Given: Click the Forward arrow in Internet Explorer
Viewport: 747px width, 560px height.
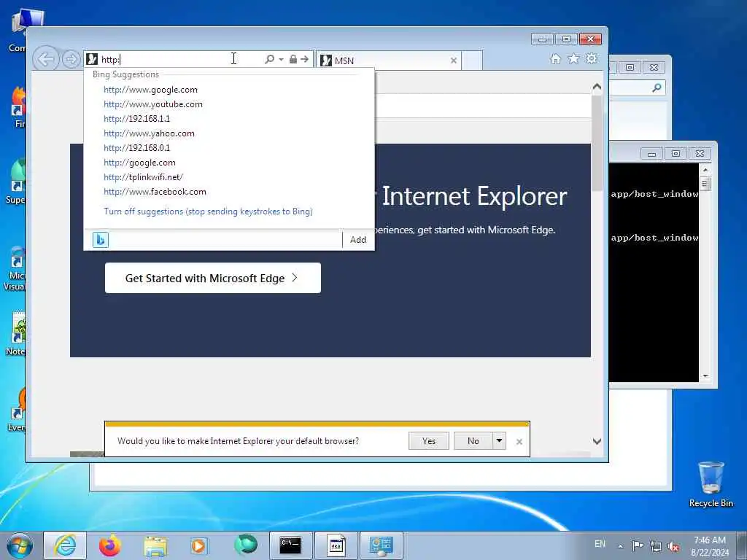Looking at the screenshot, I should pos(71,60).
